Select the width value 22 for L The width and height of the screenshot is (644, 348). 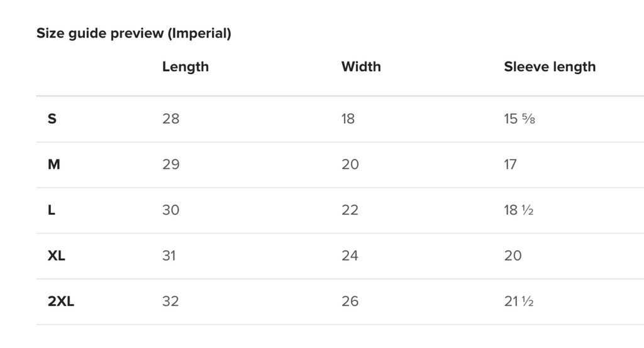[x=350, y=210]
